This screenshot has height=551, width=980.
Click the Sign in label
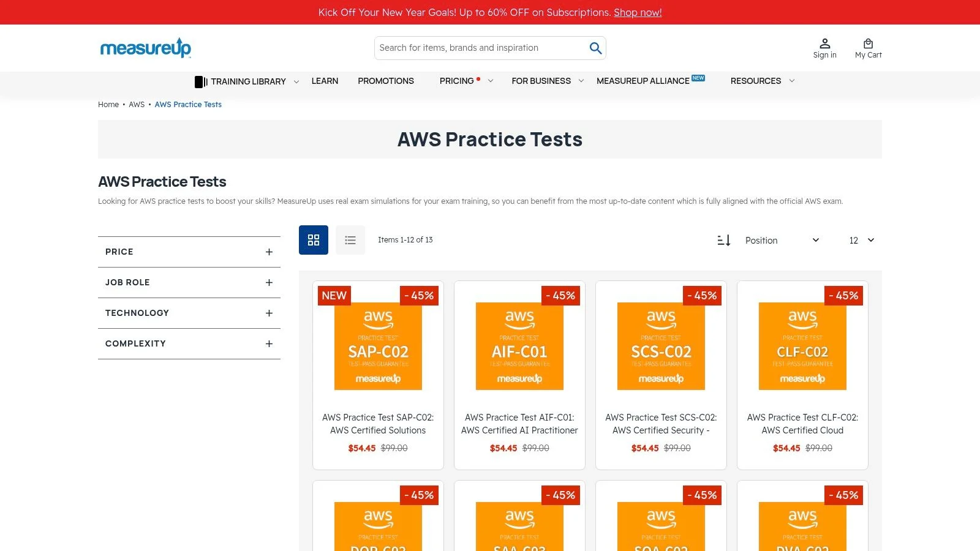[825, 55]
